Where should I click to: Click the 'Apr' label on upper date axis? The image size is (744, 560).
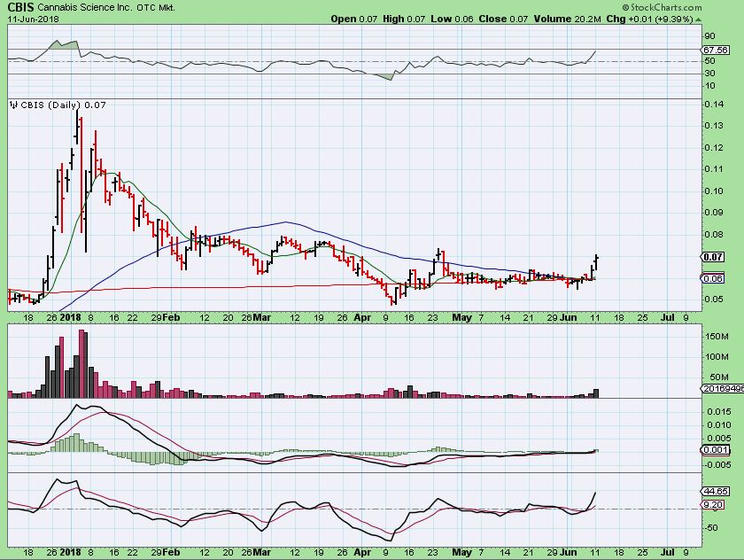click(x=362, y=317)
